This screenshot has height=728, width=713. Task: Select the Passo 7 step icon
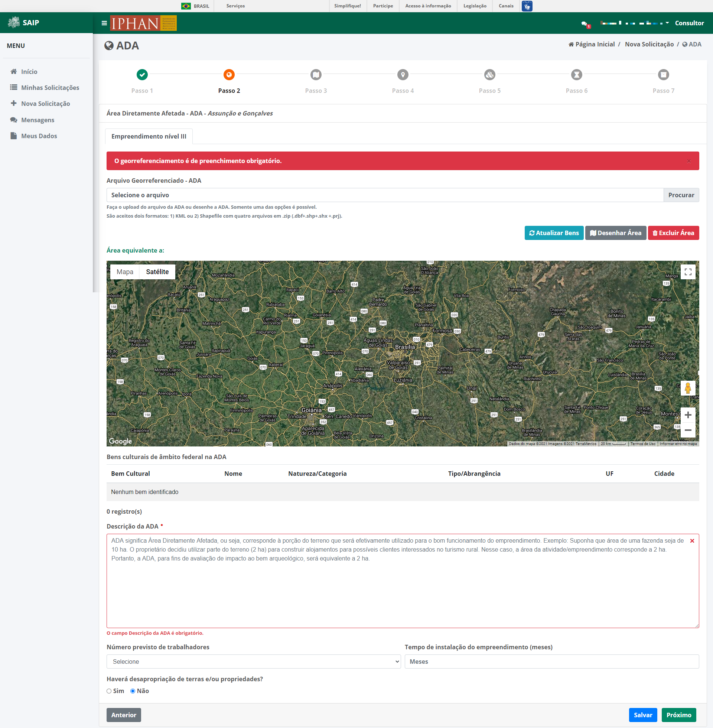coord(663,75)
